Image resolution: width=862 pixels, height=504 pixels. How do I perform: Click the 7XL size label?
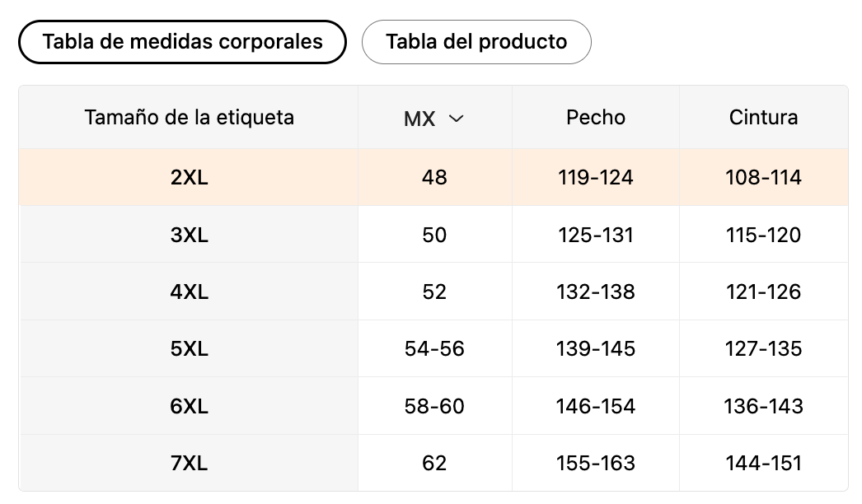pos(189,463)
